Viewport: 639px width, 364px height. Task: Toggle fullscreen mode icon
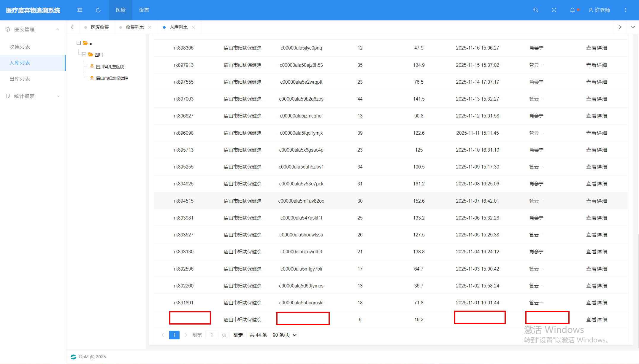click(x=554, y=10)
